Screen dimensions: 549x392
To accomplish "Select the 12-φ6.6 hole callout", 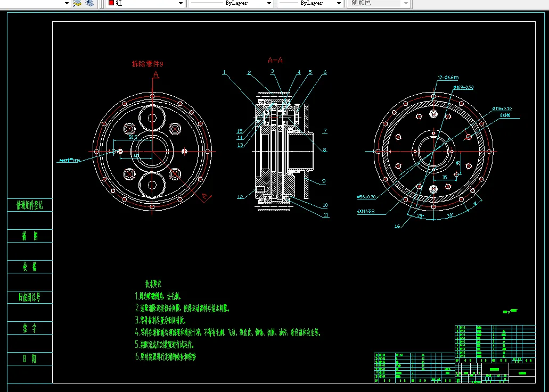I will click(448, 78).
